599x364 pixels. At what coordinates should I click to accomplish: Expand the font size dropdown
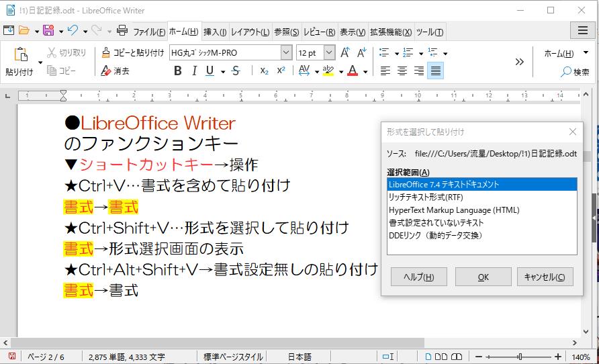point(329,52)
